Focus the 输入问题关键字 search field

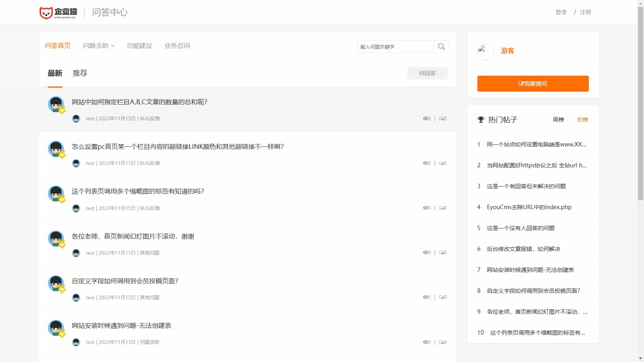395,47
